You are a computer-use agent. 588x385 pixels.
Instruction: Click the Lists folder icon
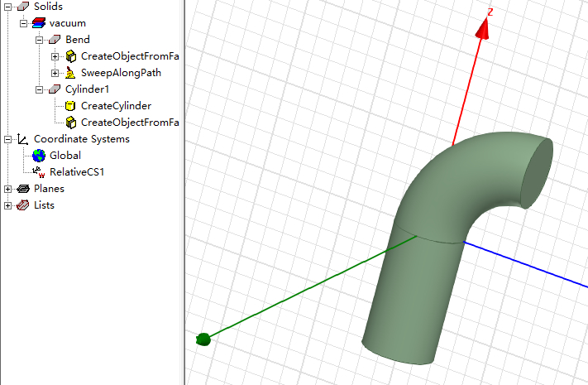pos(23,205)
